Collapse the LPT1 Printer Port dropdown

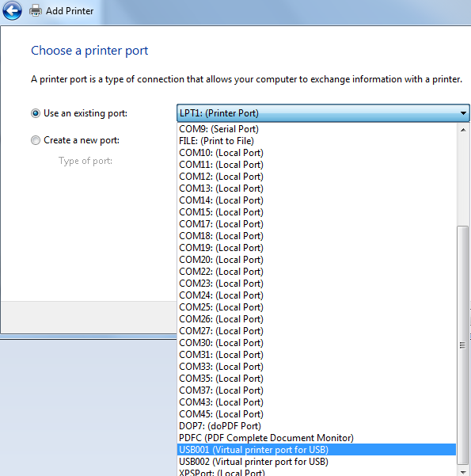pos(323,113)
